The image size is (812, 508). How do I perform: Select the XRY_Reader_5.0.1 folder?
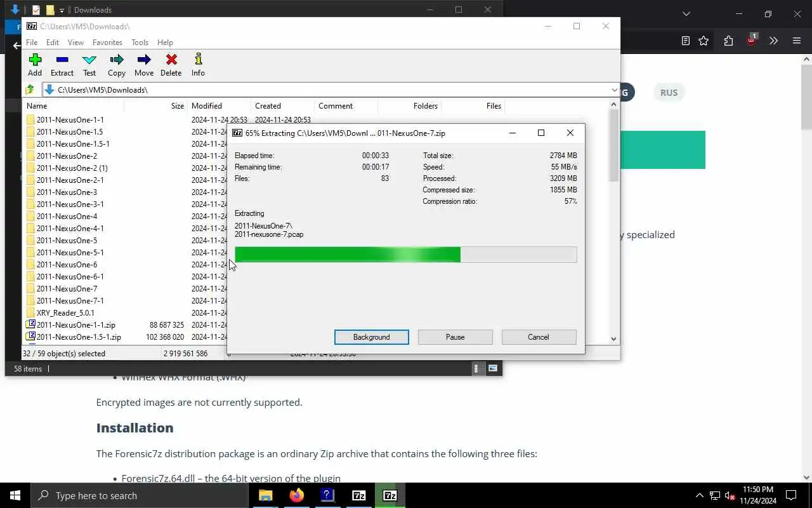(x=65, y=312)
